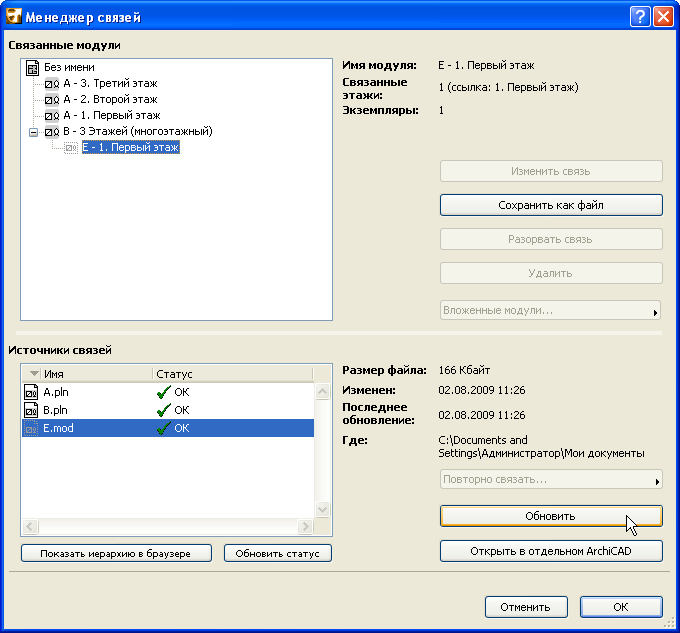Sort list by Статус column header
Viewport: 680px width, 633px height.
point(232,374)
